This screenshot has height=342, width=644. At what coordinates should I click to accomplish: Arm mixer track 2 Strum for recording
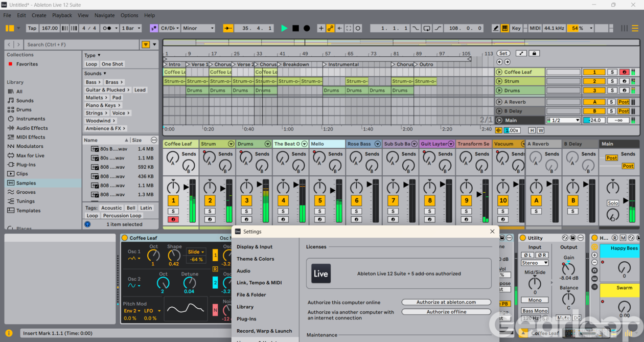(210, 220)
